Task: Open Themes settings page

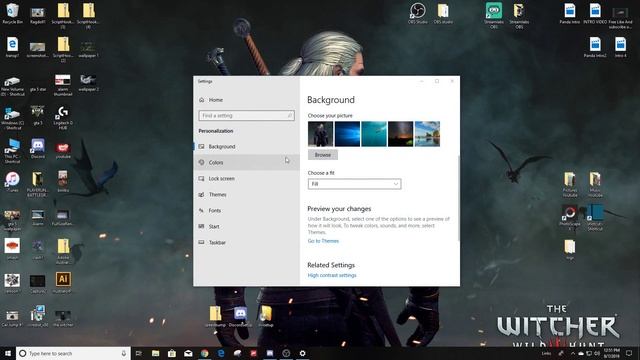Action: point(247,194)
